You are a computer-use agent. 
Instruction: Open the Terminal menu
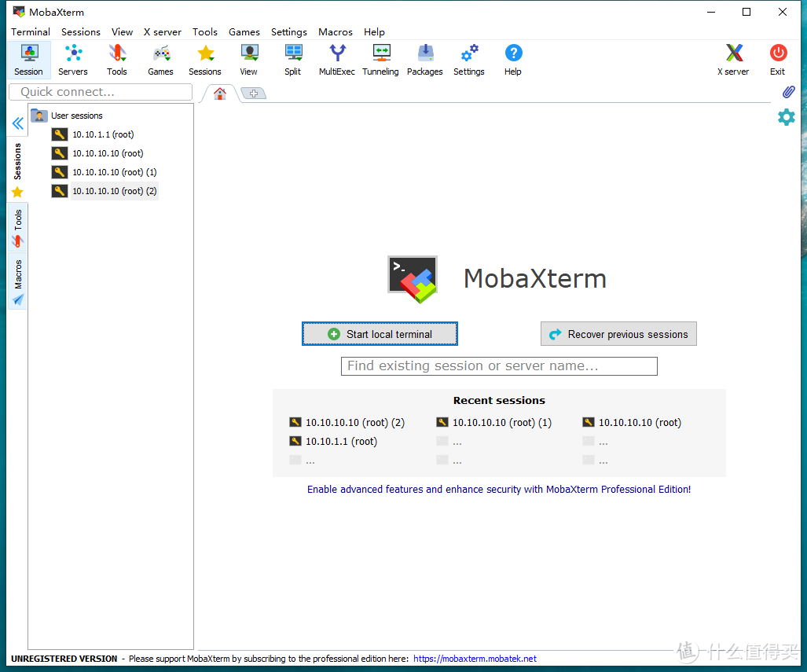pos(31,32)
